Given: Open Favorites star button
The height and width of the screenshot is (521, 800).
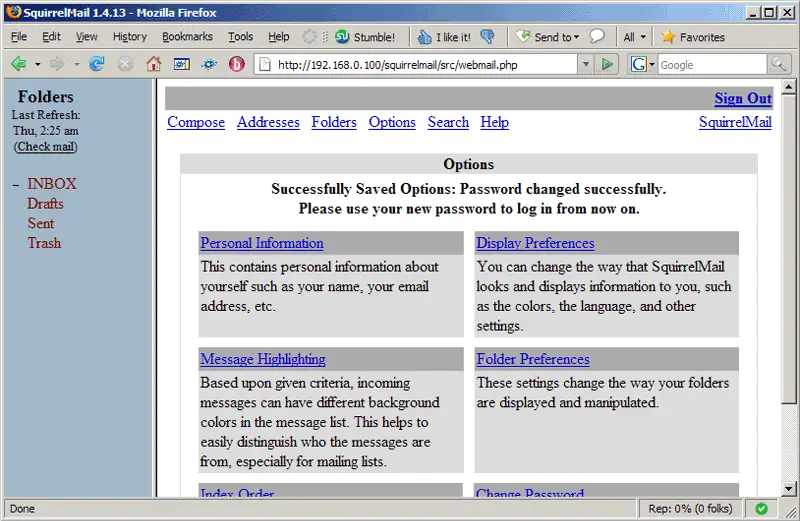Looking at the screenshot, I should pyautogui.click(x=693, y=37).
